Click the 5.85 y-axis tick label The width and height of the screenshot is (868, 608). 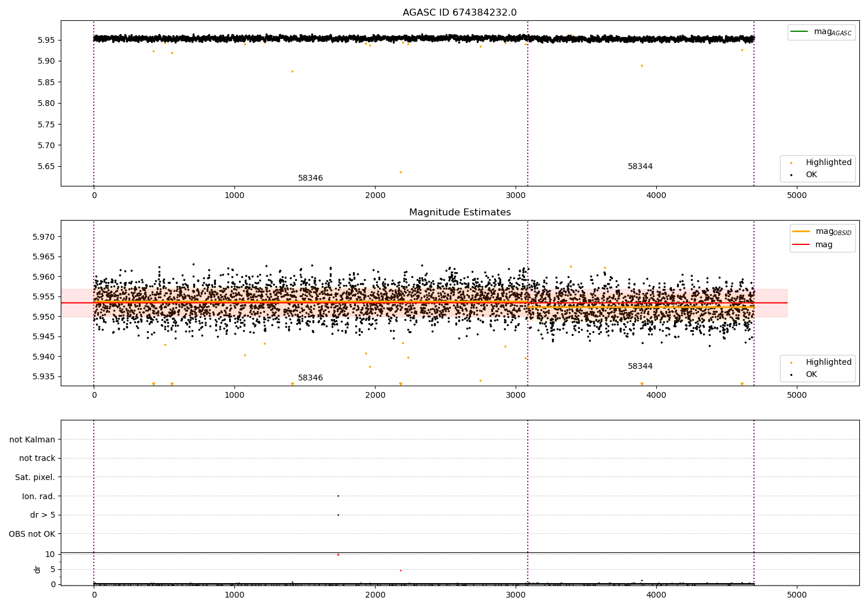pos(46,82)
